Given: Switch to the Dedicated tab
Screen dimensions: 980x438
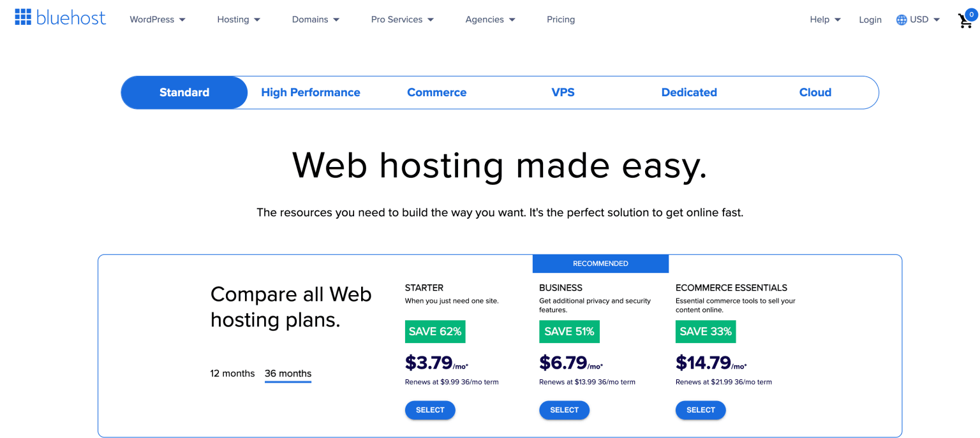Looking at the screenshot, I should tap(689, 92).
